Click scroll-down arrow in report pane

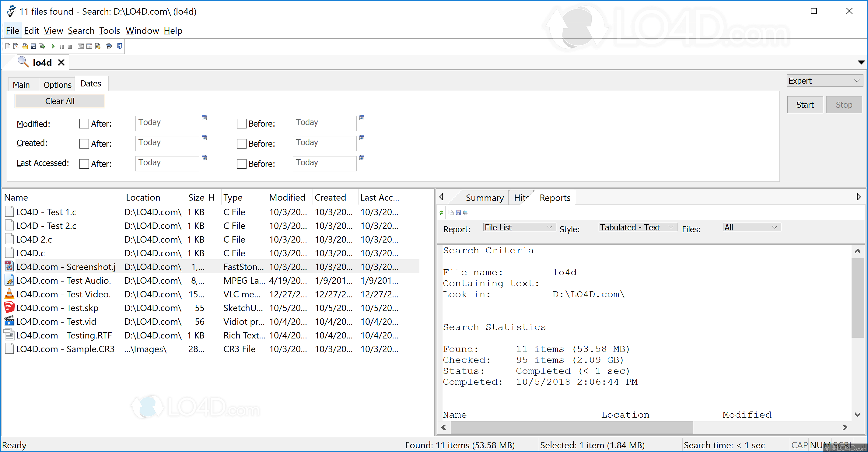858,415
